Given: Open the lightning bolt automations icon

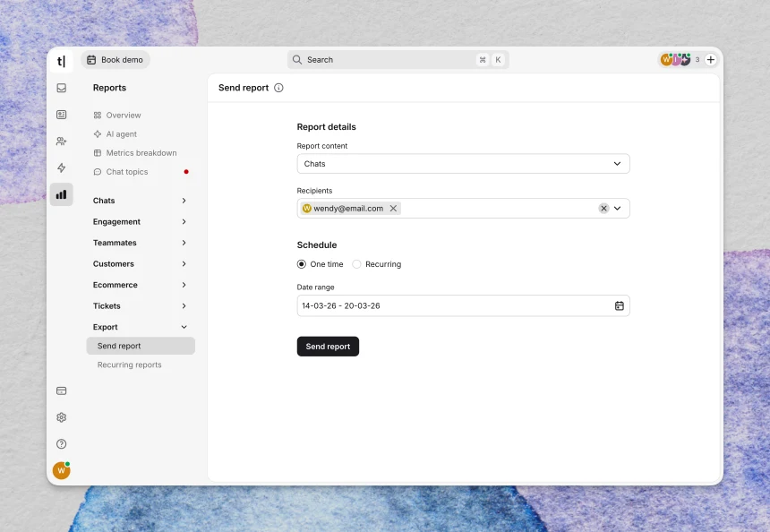Looking at the screenshot, I should pyautogui.click(x=62, y=167).
